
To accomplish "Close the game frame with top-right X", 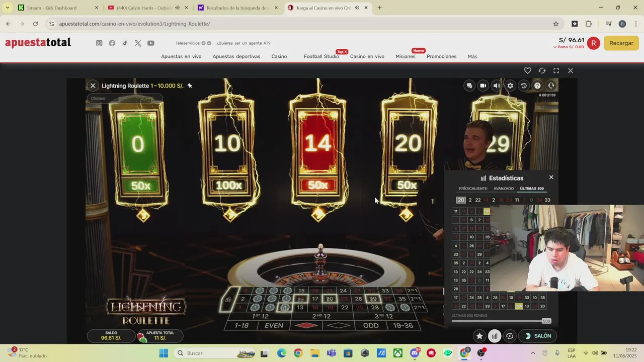I will point(571,71).
